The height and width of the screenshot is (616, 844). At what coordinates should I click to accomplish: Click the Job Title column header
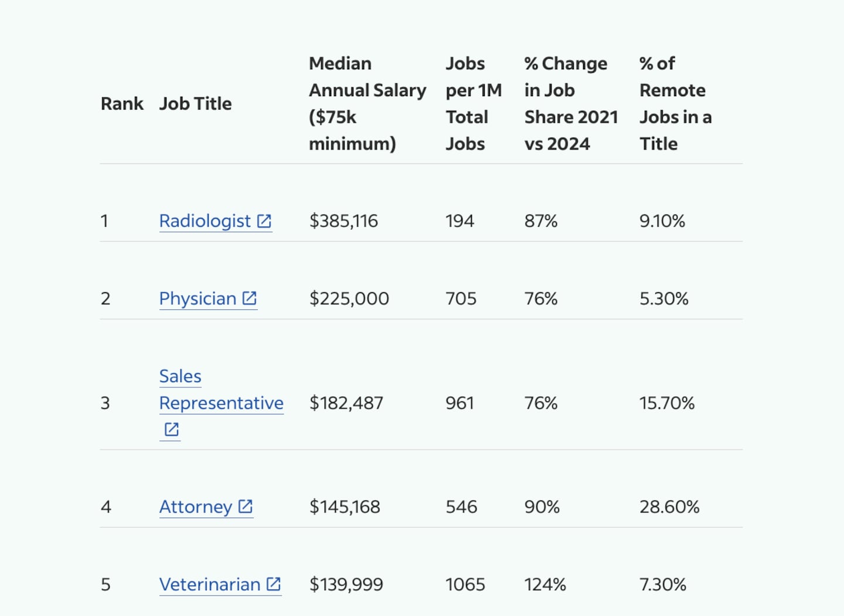196,104
